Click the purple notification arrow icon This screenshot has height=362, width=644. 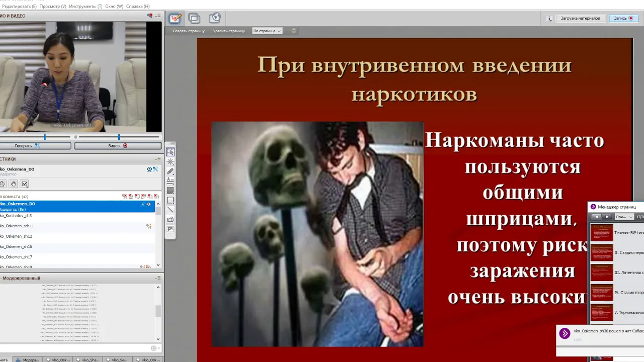[565, 333]
